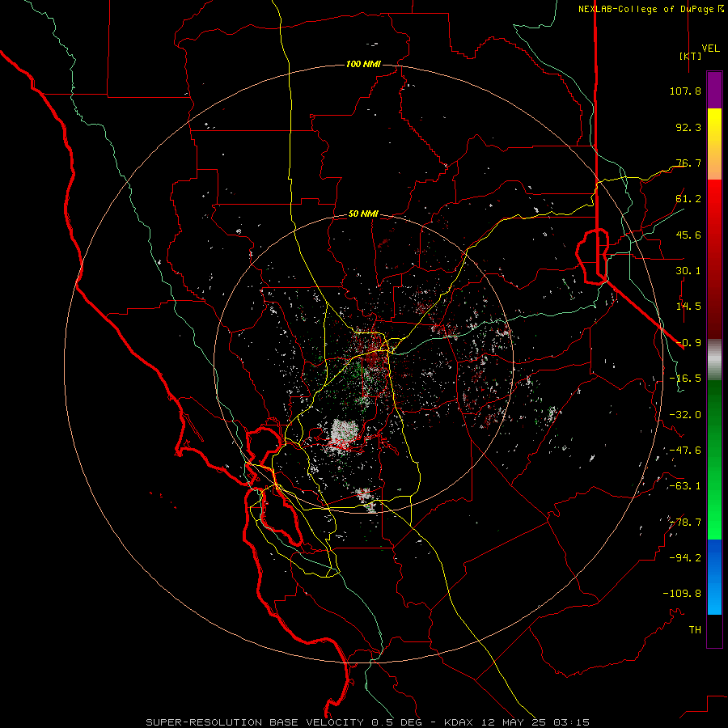
Task: Pick the blue segment of velocity color bar
Action: coord(714,577)
